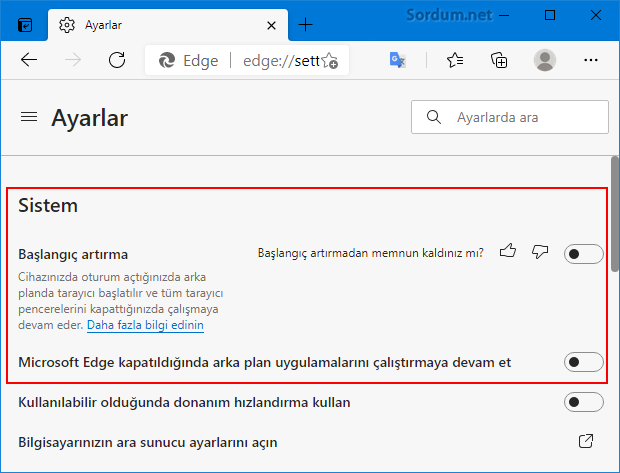The width and height of the screenshot is (620, 473).
Task: Click the vertical scrollbar thumb
Action: click(615, 214)
